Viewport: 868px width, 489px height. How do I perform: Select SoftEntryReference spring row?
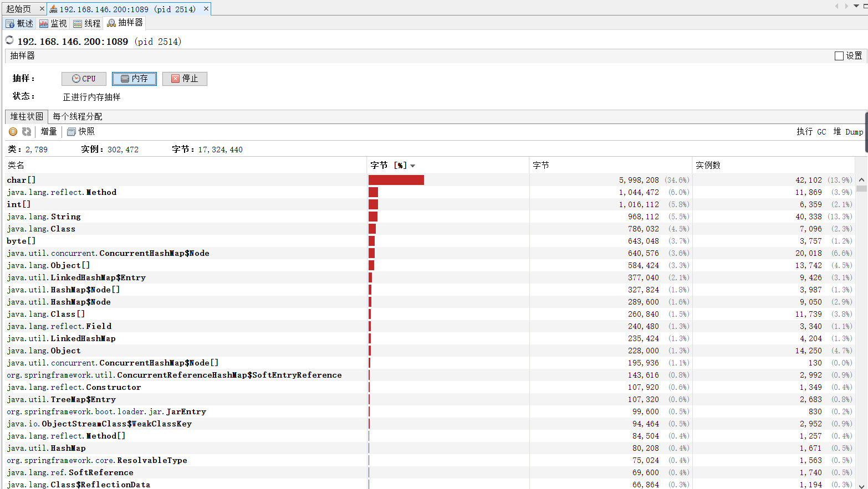click(x=431, y=375)
